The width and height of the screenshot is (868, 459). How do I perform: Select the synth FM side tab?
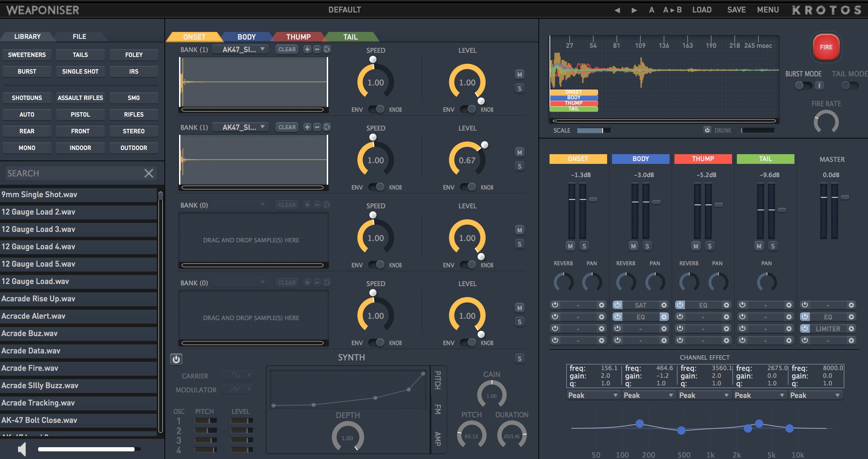438,409
